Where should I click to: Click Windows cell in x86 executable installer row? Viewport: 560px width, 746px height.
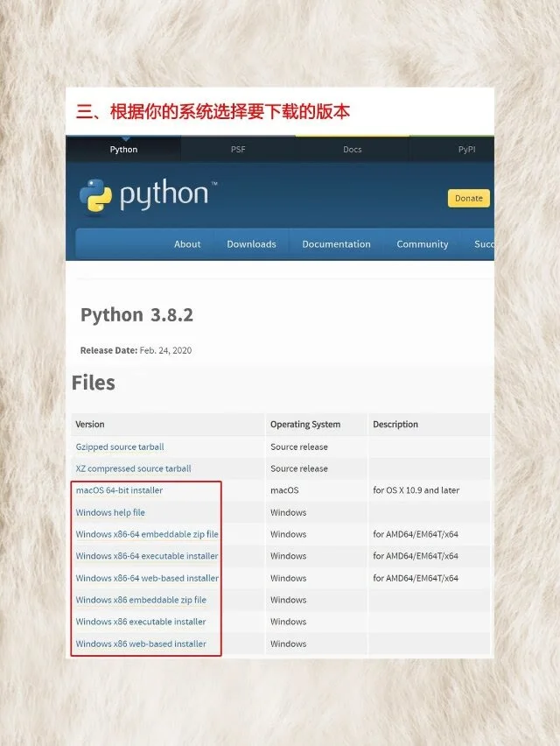click(x=288, y=622)
